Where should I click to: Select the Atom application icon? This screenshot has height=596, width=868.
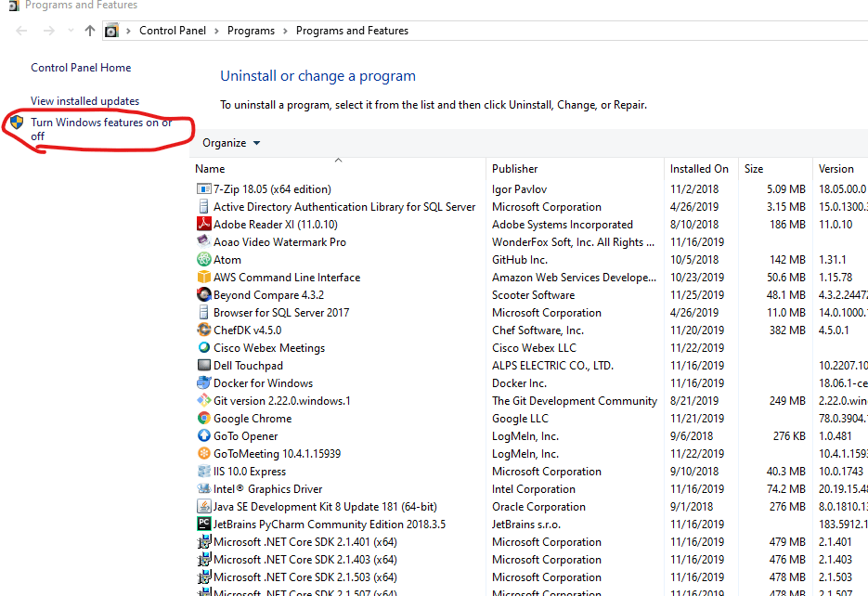tap(203, 260)
